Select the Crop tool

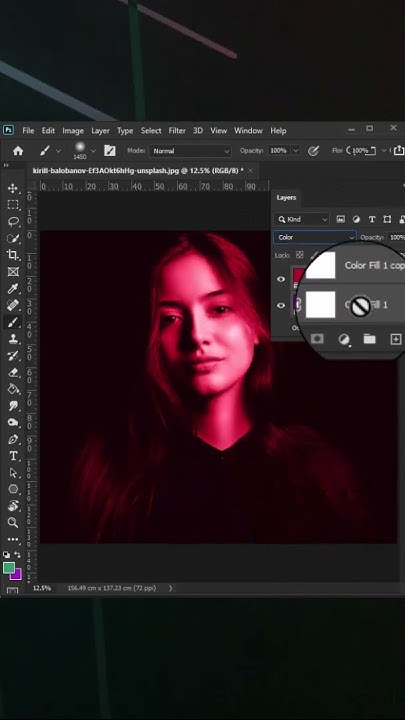(x=13, y=255)
